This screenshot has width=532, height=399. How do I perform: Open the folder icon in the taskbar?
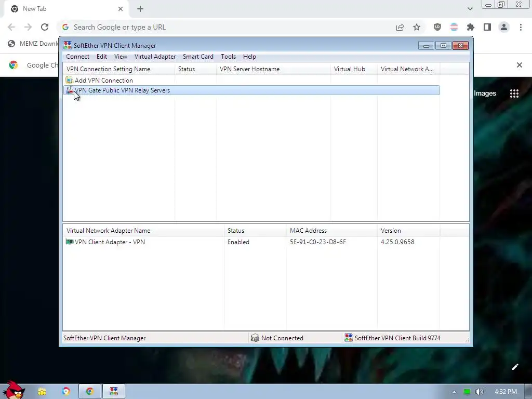click(x=42, y=392)
